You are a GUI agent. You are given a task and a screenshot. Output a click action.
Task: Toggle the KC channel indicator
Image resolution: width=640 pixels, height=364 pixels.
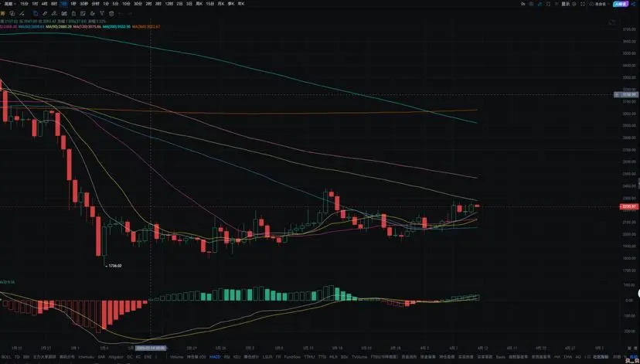(138, 356)
